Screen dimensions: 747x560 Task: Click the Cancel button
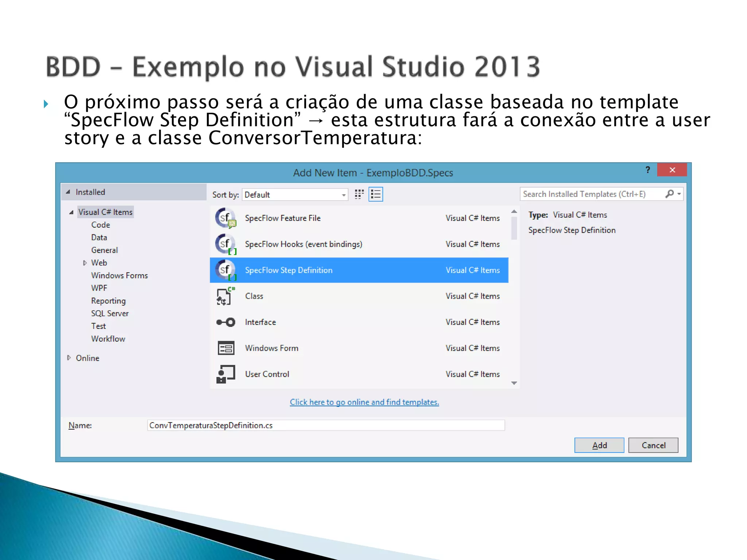653,445
